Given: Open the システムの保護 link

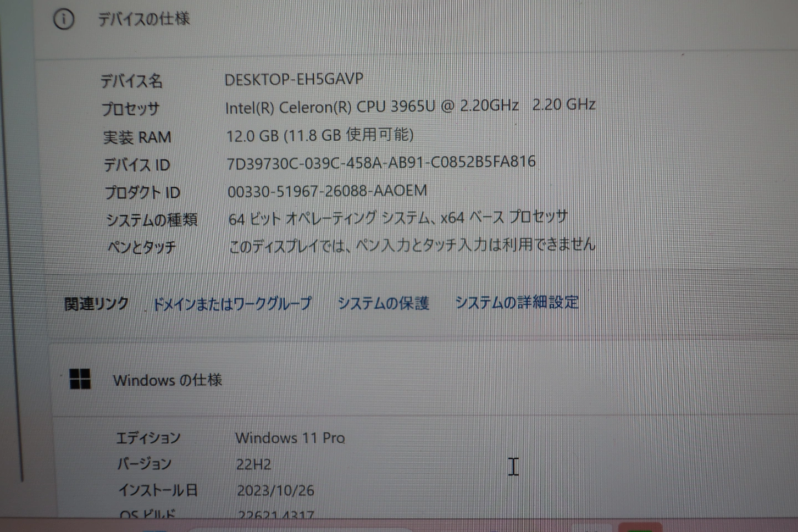Looking at the screenshot, I should tap(383, 303).
